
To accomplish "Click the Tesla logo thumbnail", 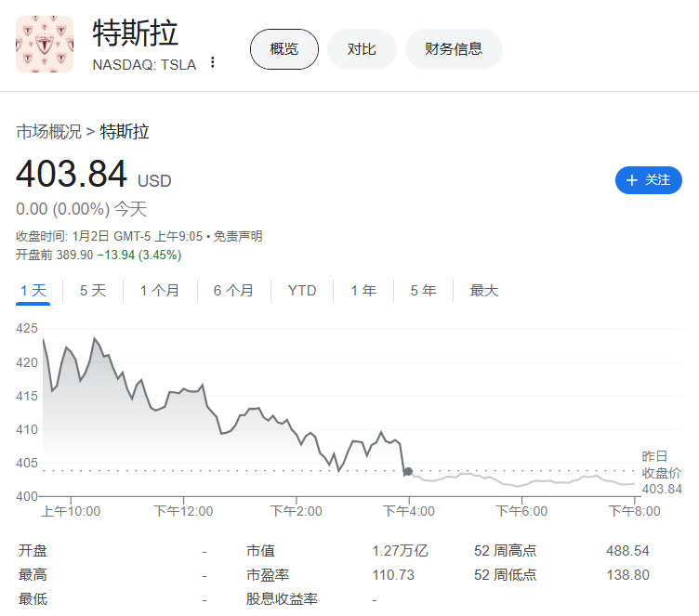I will click(x=45, y=45).
